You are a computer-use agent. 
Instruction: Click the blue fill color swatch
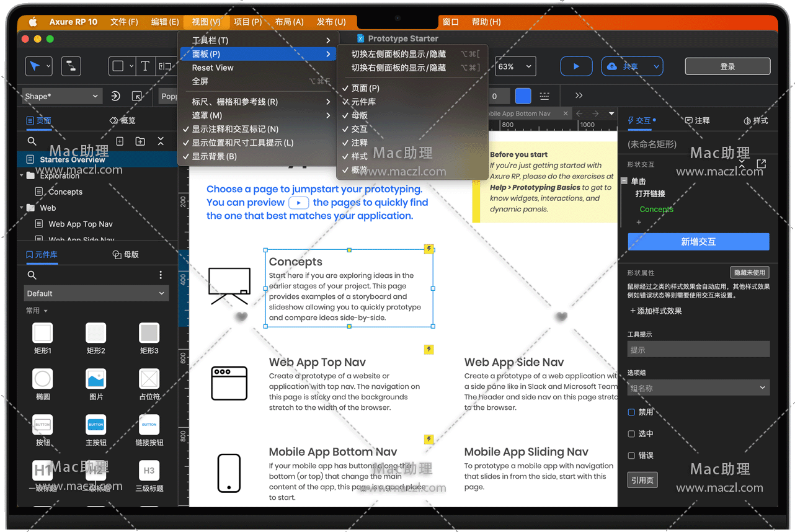tap(523, 96)
